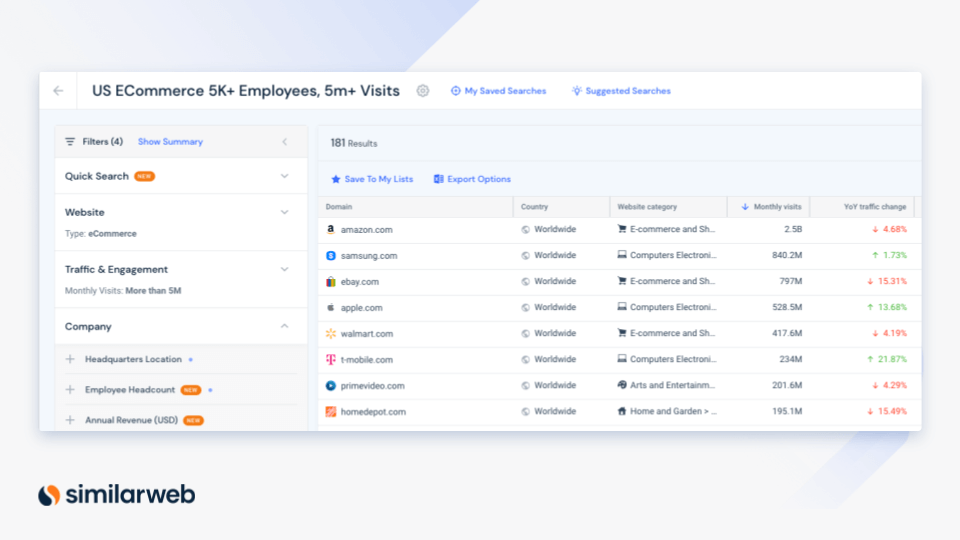The height and width of the screenshot is (540, 960).
Task: Select Annual Revenue (USD) filter
Action: pyautogui.click(x=132, y=421)
